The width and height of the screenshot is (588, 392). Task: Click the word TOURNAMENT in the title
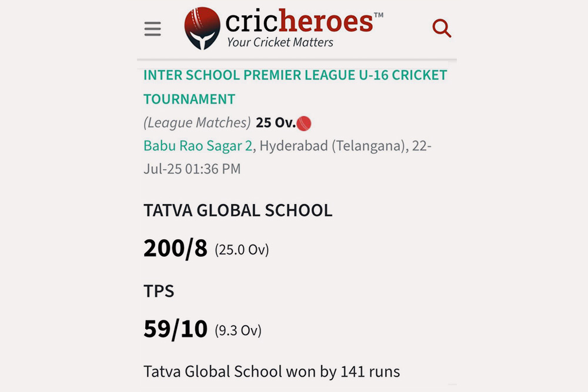point(189,99)
